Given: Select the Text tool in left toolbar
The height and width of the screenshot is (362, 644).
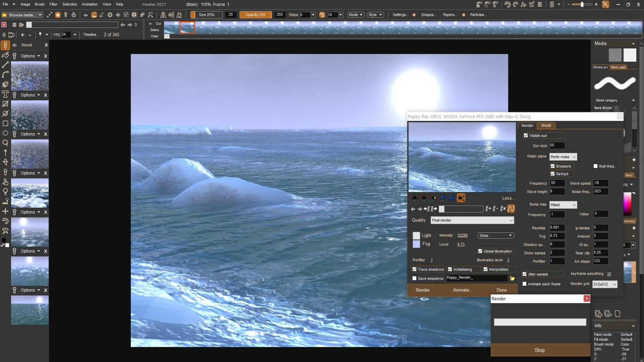Looking at the screenshot, I should point(5,94).
